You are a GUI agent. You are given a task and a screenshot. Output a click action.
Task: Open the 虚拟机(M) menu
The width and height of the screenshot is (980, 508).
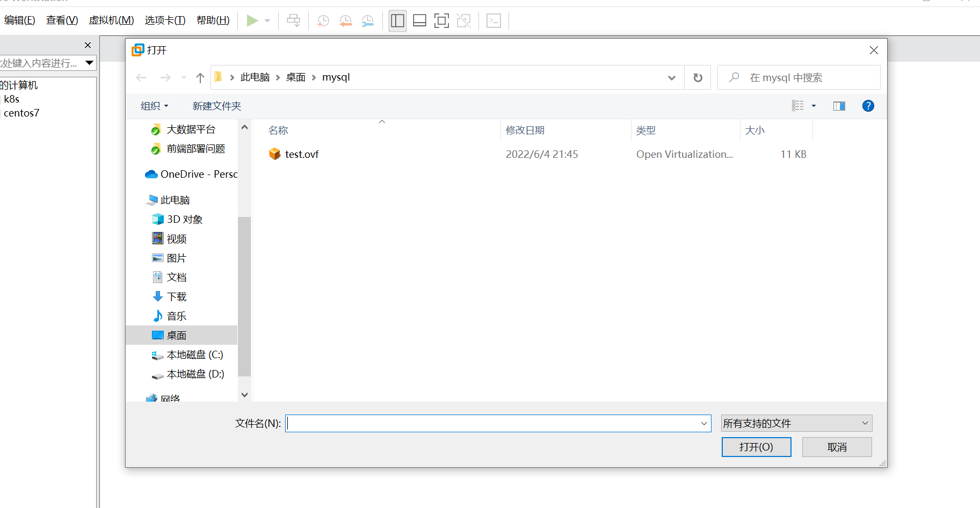pos(111,20)
